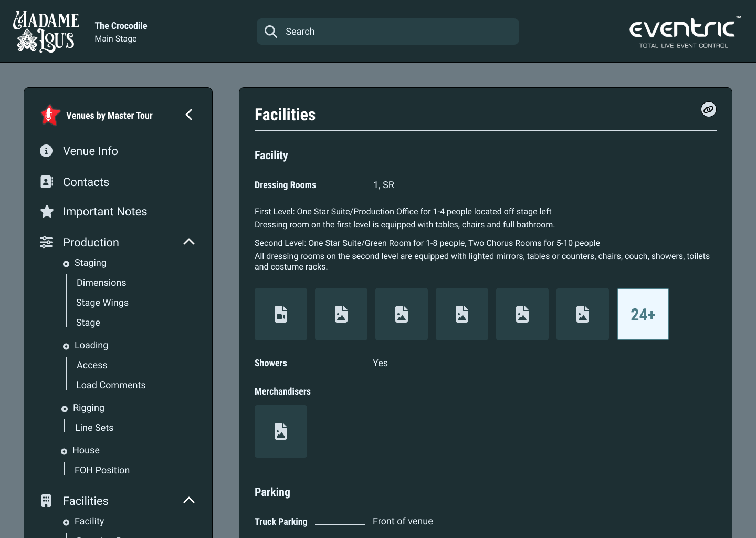This screenshot has width=756, height=538.
Task: Select Loading in sidebar tree
Action: 91,345
